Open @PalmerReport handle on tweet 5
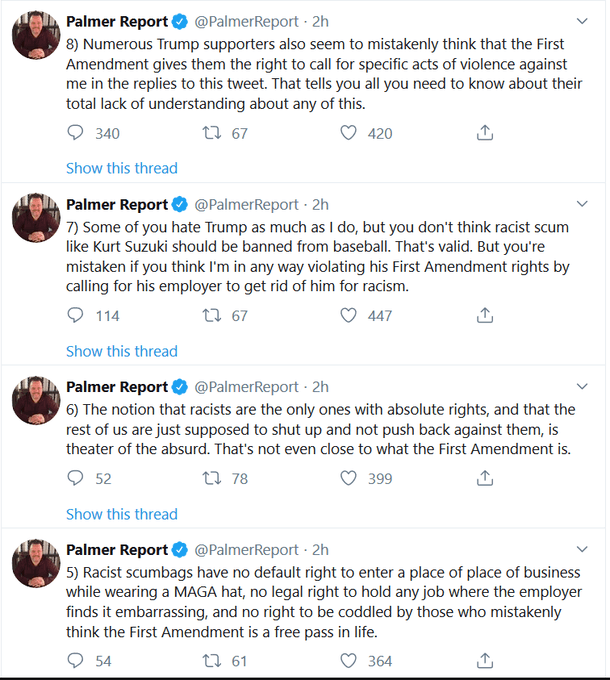This screenshot has height=680, width=610. click(245, 550)
